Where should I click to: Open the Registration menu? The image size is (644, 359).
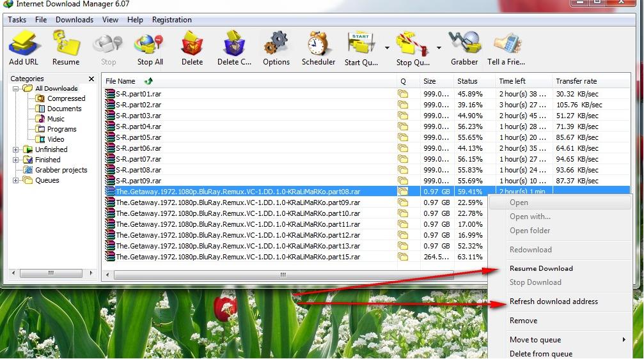(x=171, y=20)
